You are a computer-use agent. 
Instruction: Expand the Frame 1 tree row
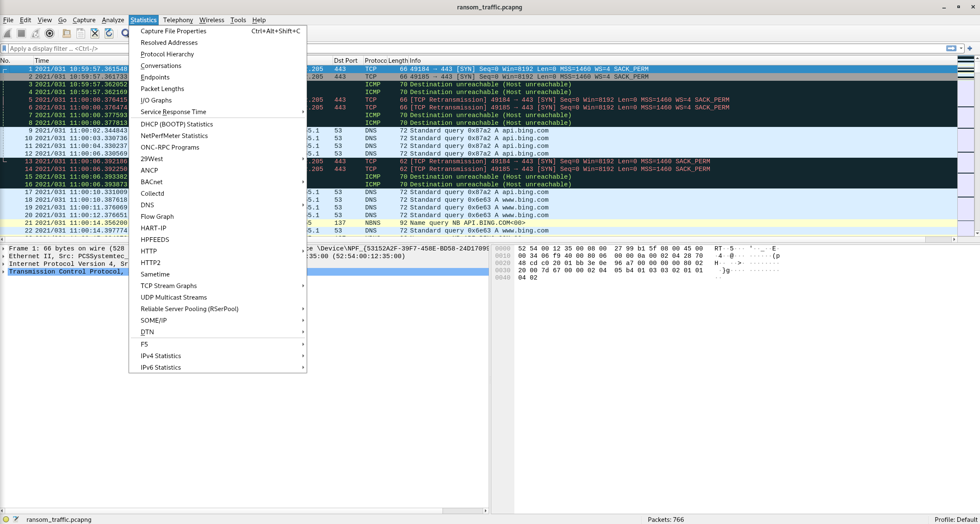click(x=3, y=248)
